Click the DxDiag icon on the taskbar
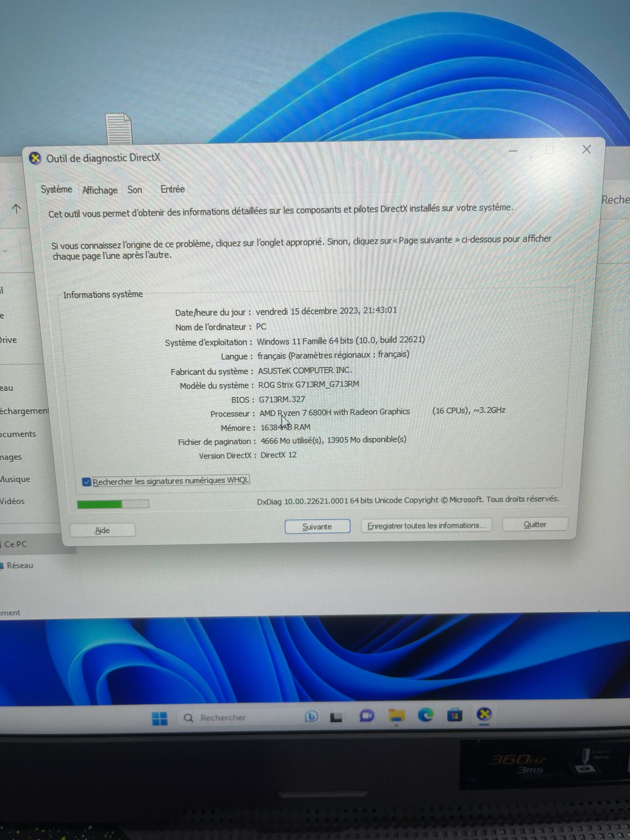The height and width of the screenshot is (840, 630). pos(484,714)
